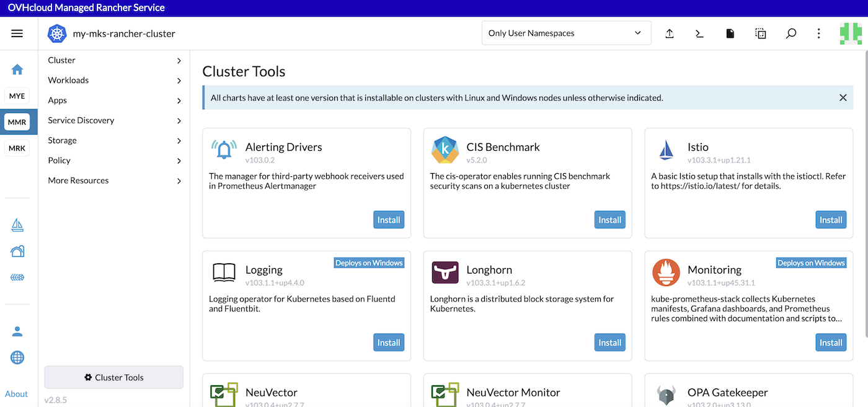This screenshot has width=868, height=407.
Task: Click the Cluster Tools button
Action: 113,377
